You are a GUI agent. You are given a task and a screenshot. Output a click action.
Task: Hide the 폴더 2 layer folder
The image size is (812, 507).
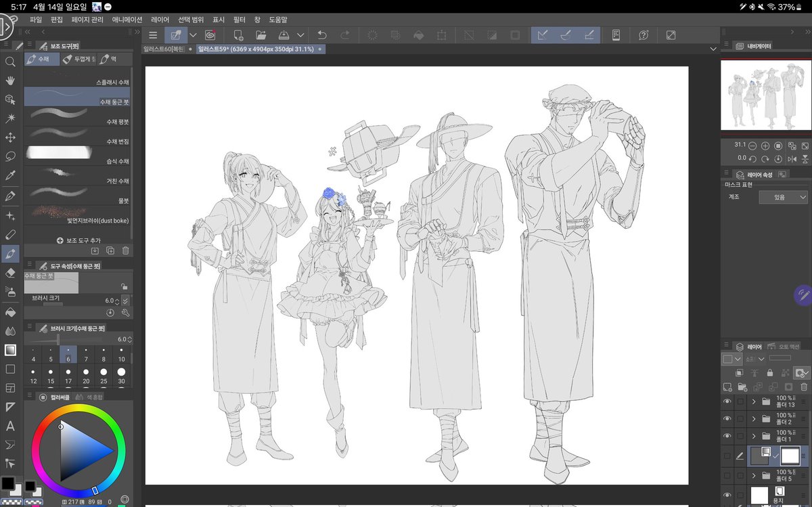(x=727, y=419)
